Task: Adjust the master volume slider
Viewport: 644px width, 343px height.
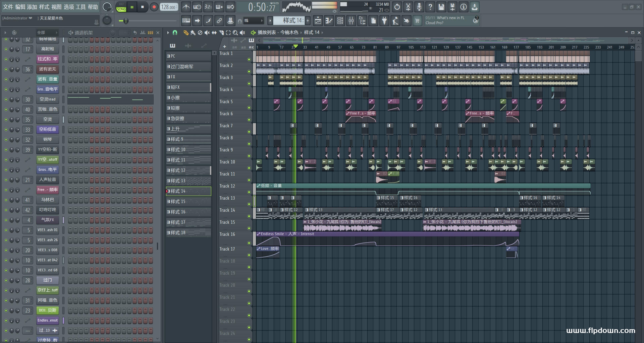Action: 126,20
